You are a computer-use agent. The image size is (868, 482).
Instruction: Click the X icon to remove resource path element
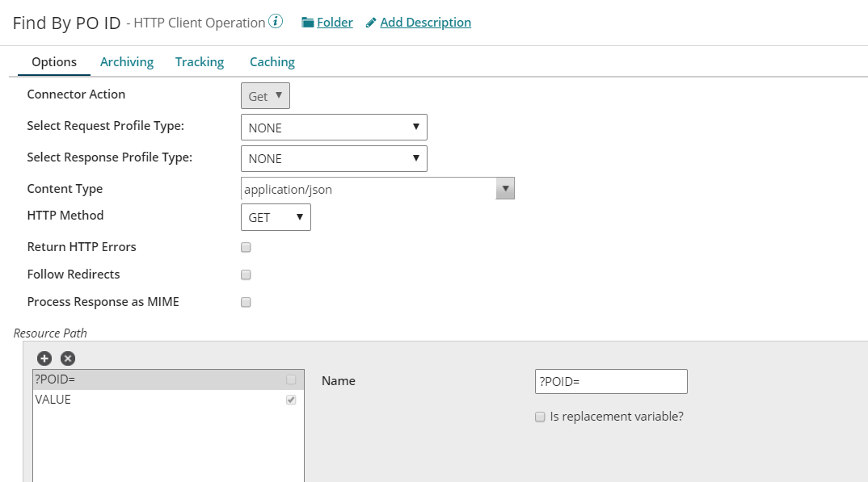coord(68,358)
